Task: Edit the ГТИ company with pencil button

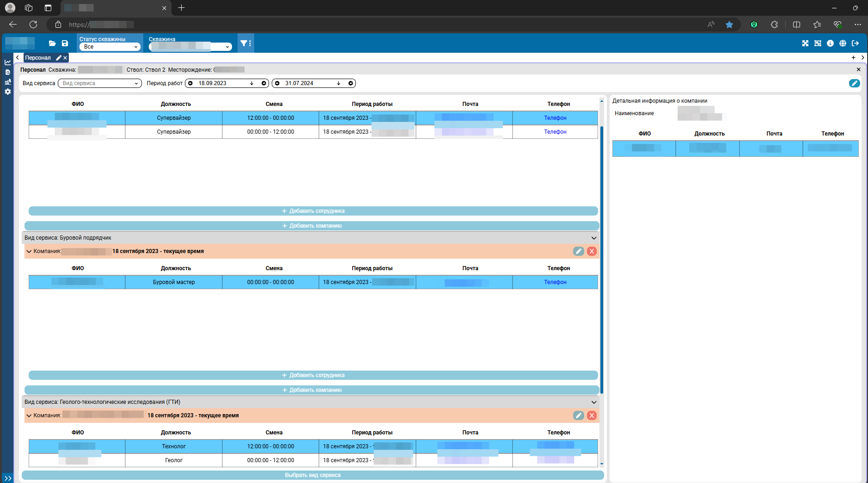Action: click(578, 415)
